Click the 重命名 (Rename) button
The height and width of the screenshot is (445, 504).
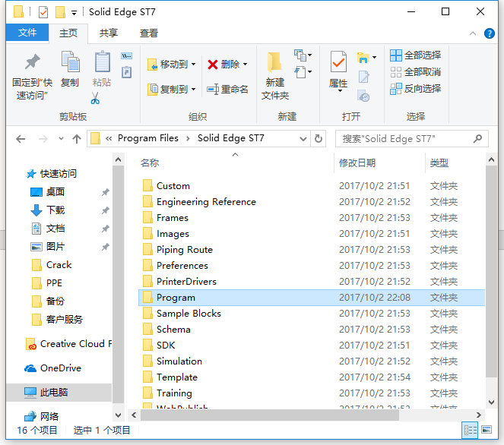click(227, 89)
